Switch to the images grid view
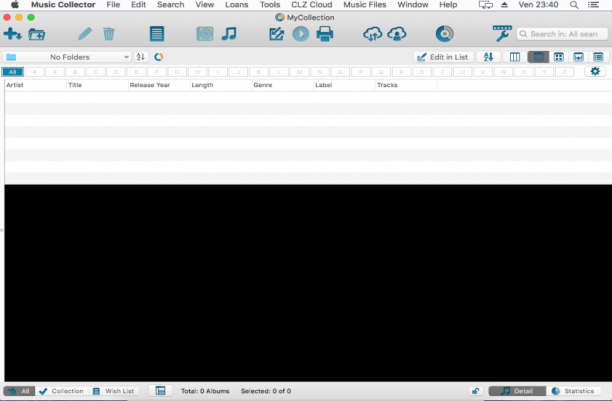This screenshot has width=612, height=401. pyautogui.click(x=559, y=57)
